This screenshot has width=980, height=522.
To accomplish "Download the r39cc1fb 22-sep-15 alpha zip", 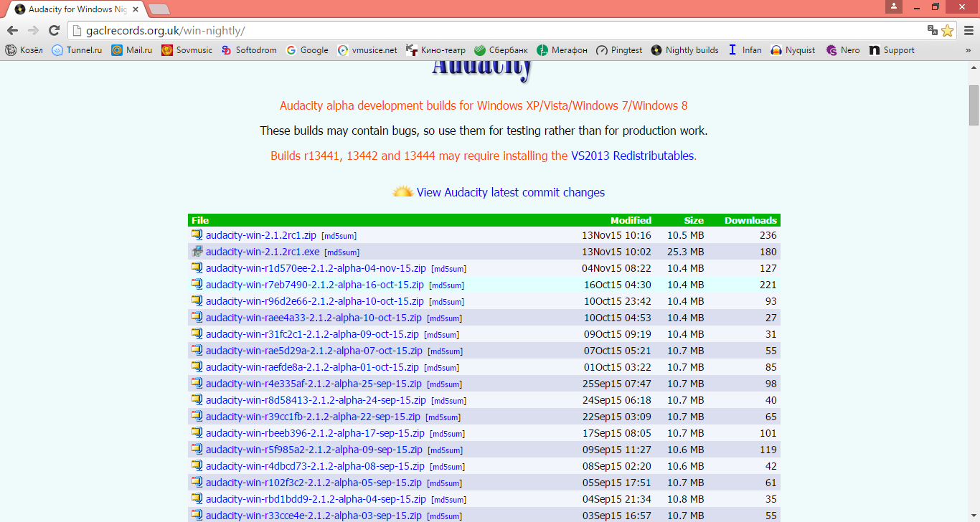I will point(313,417).
